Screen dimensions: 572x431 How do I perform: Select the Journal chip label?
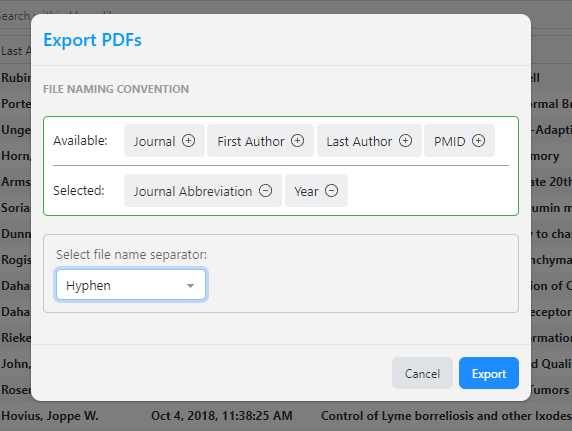(154, 141)
